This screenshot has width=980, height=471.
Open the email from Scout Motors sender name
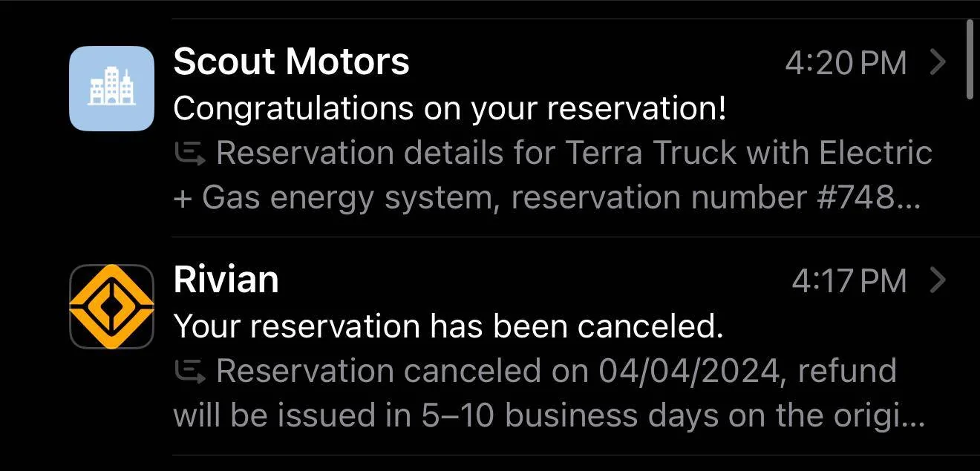tap(291, 62)
